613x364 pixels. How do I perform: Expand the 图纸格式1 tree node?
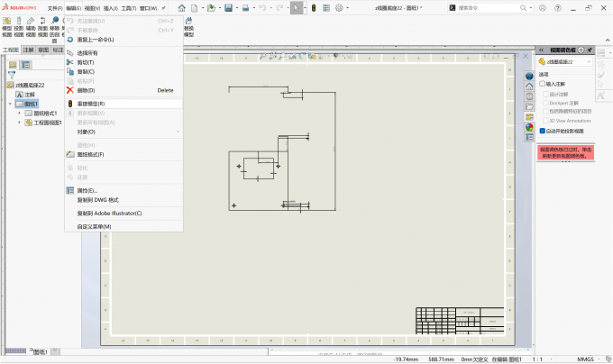[19, 114]
